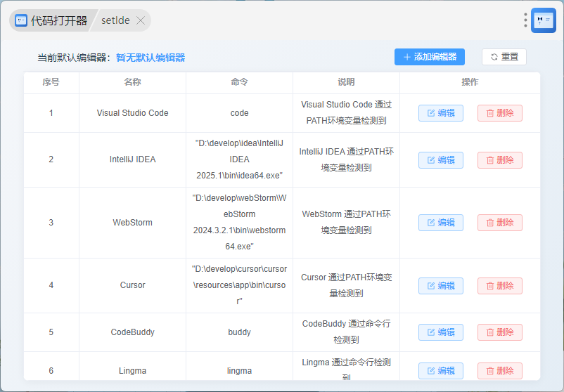Click 添加编辑器 button

tap(429, 57)
